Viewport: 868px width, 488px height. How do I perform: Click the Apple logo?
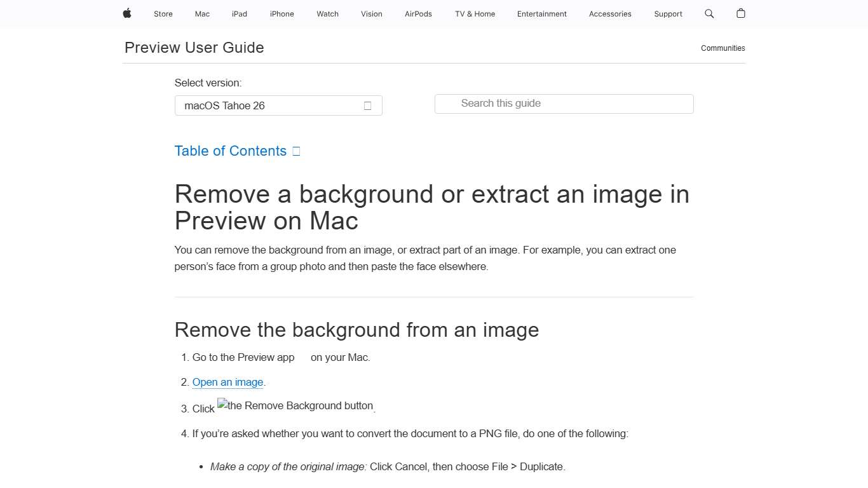click(x=126, y=13)
